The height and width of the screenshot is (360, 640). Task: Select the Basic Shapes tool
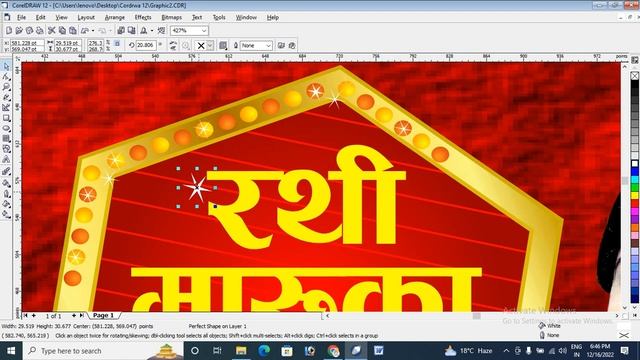[x=6, y=149]
